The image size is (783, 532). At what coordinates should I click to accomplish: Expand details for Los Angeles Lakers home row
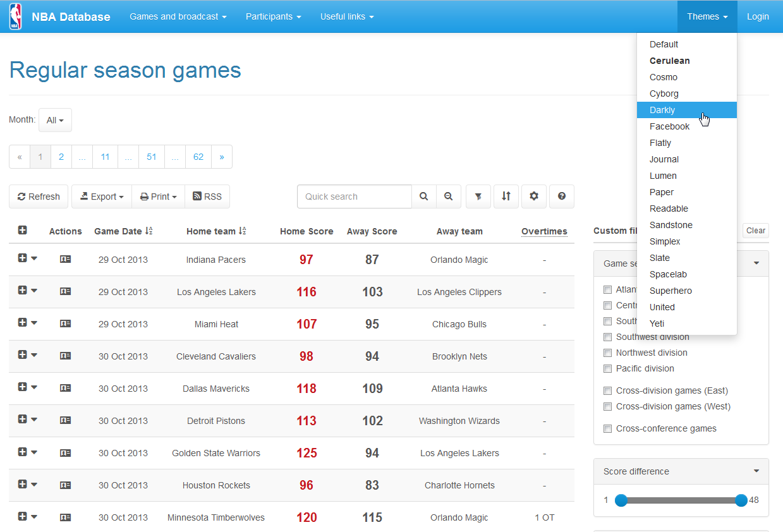(x=22, y=289)
